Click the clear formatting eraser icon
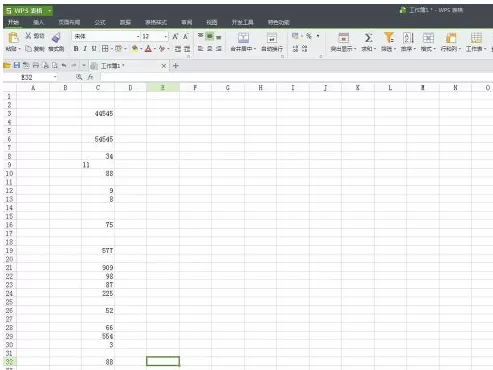Image resolution: width=493 pixels, height=370 pixels. 162,49
